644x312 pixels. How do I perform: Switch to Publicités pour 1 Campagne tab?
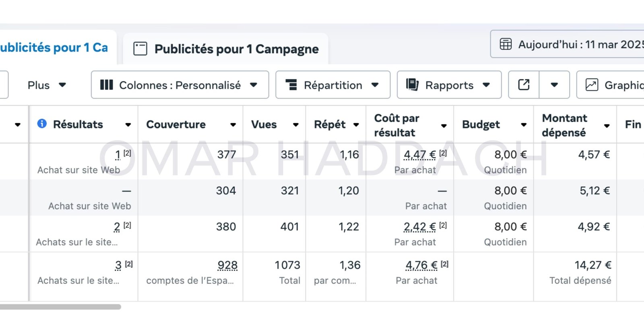tap(236, 49)
